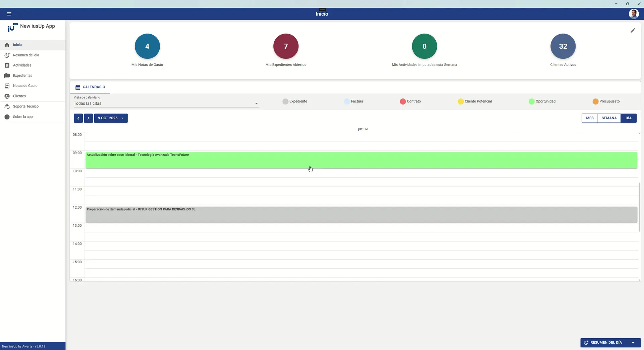Select the DÍA calendar view
644x350 pixels.
pos(628,118)
